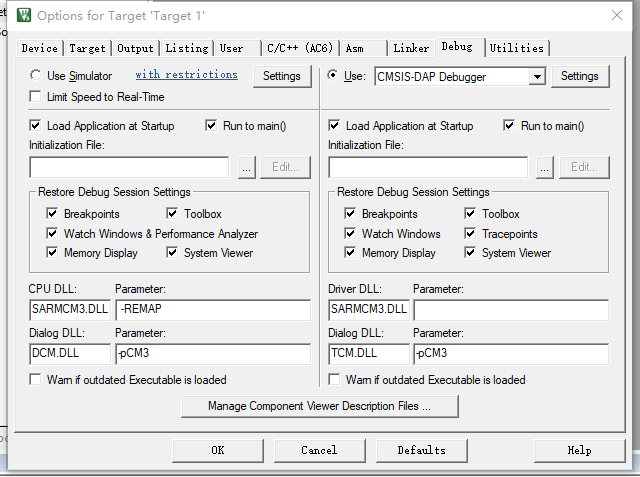The image size is (640, 477).
Task: Open the Output tab
Action: tap(135, 48)
